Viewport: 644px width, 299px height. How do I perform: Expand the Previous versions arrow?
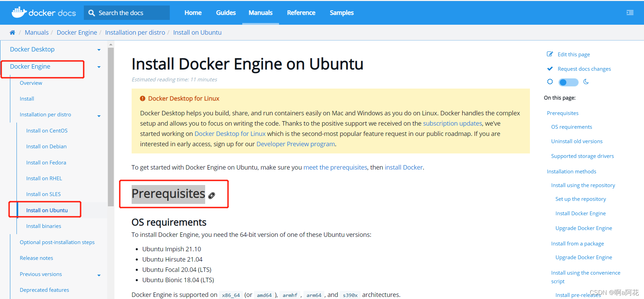(x=99, y=275)
